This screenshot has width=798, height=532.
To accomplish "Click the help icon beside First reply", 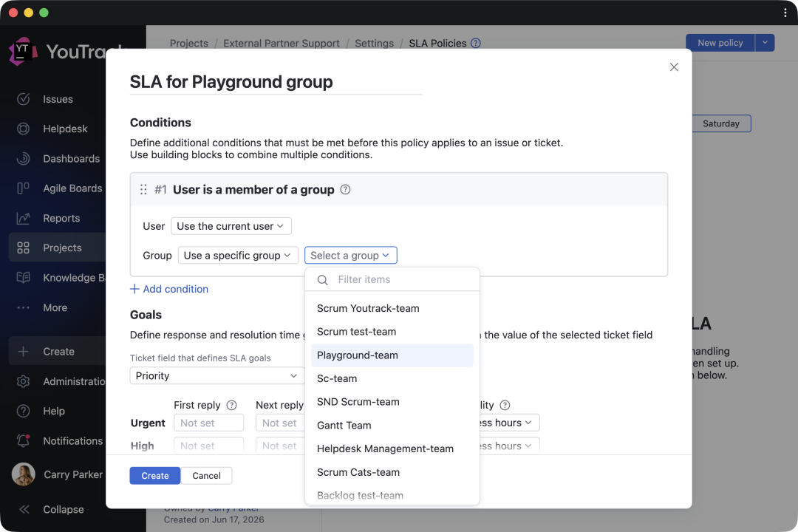I will (x=231, y=405).
